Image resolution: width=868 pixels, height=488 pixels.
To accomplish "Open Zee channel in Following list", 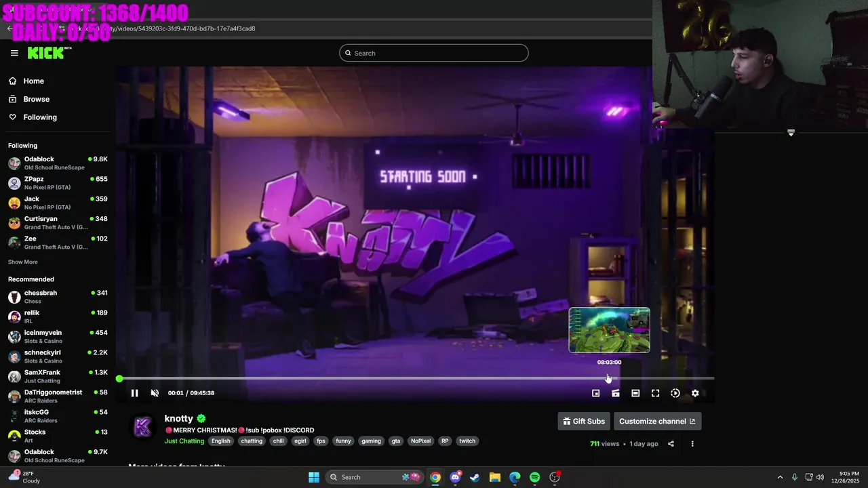I will [x=58, y=243].
